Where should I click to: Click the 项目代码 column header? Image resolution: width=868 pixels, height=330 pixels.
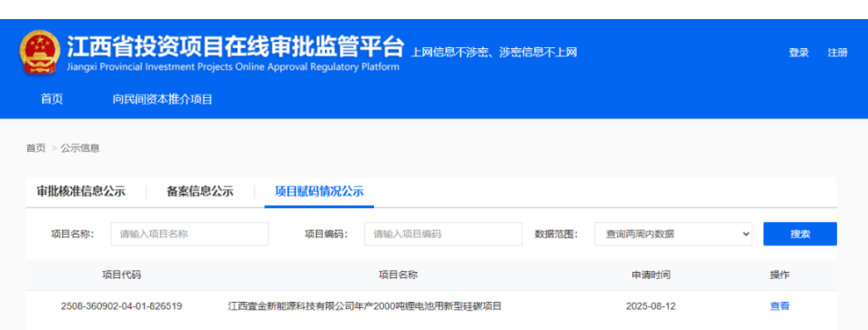pyautogui.click(x=121, y=275)
